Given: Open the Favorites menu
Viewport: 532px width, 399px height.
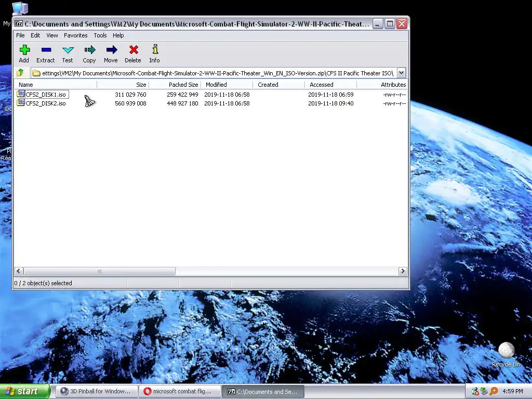Looking at the screenshot, I should click(x=76, y=35).
